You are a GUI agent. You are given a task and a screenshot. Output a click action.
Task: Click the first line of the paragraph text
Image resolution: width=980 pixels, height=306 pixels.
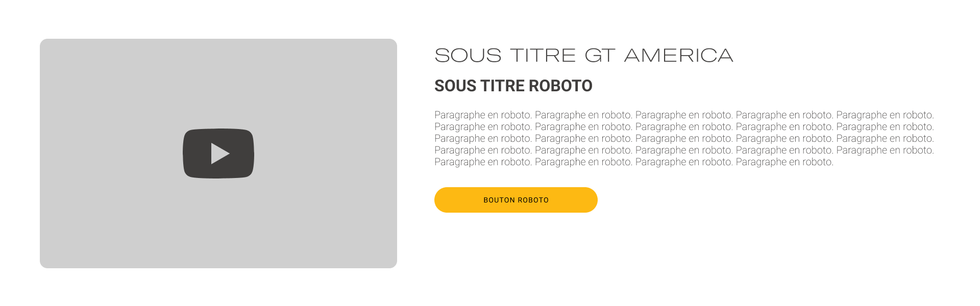coord(684,115)
